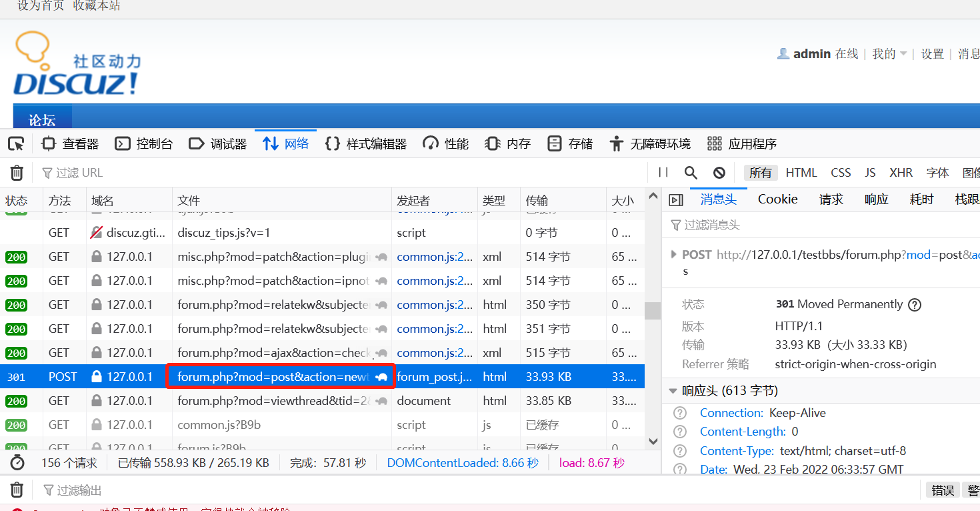Expand the POST request URL triangle
Screen dimensions: 980x511
(673, 255)
